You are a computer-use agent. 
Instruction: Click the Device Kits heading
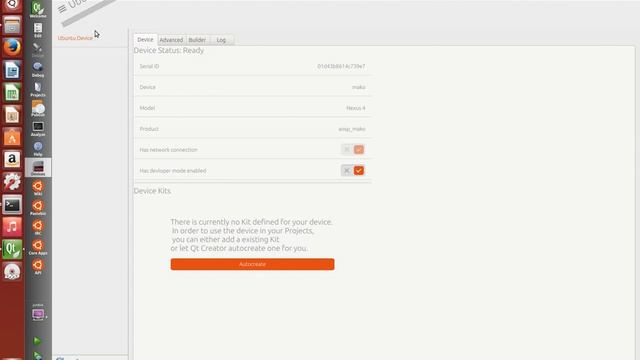[x=152, y=191]
